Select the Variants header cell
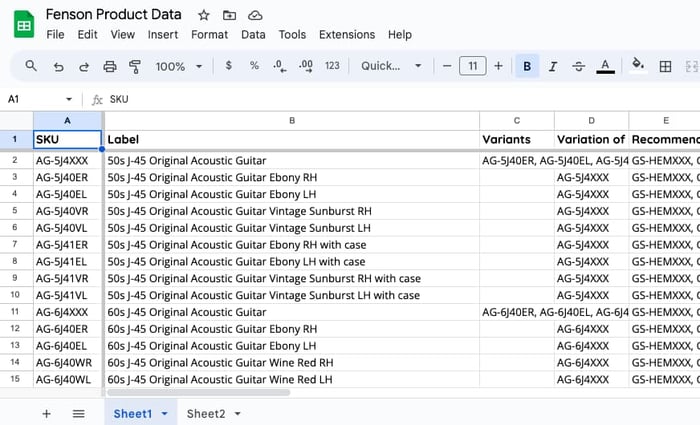 tap(517, 140)
